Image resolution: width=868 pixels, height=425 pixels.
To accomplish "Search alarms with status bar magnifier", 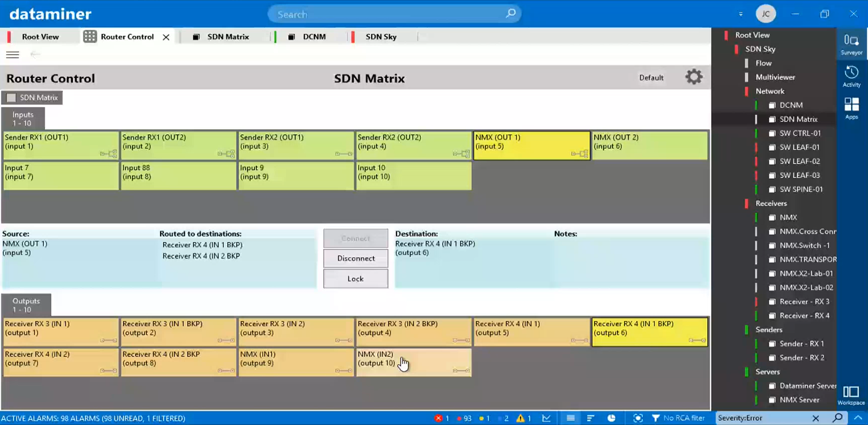I will click(838, 417).
